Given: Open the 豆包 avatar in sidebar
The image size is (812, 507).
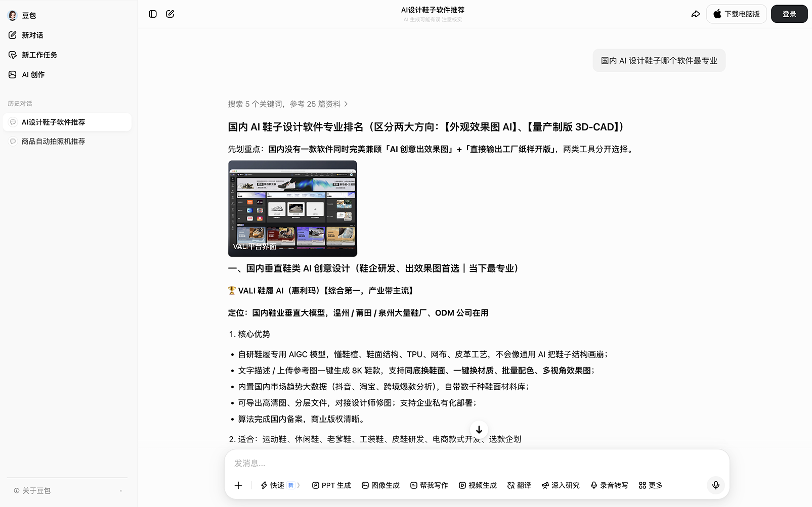Looking at the screenshot, I should (13, 15).
